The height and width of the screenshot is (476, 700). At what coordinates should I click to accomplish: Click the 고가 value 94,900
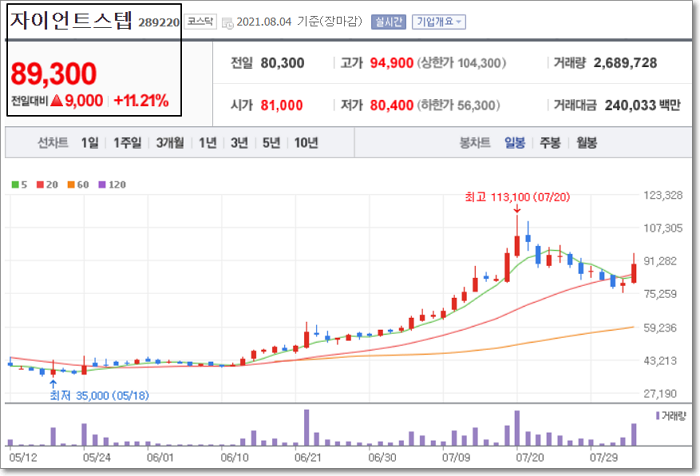point(392,63)
